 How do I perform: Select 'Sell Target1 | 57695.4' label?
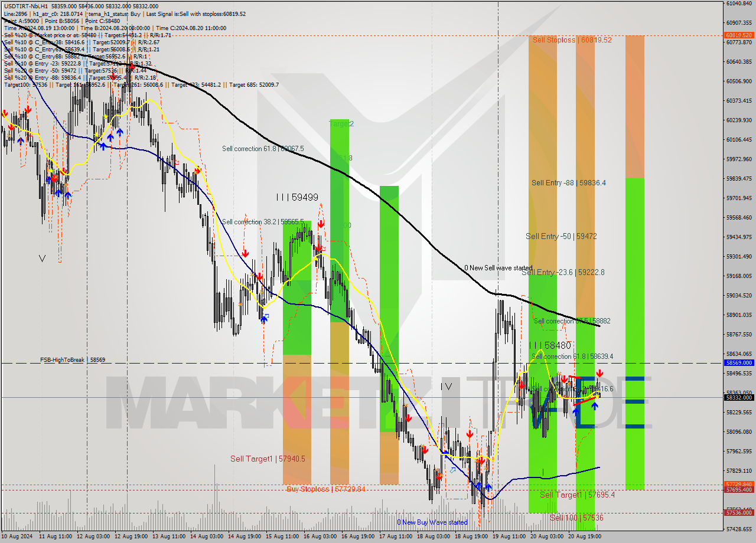click(577, 495)
